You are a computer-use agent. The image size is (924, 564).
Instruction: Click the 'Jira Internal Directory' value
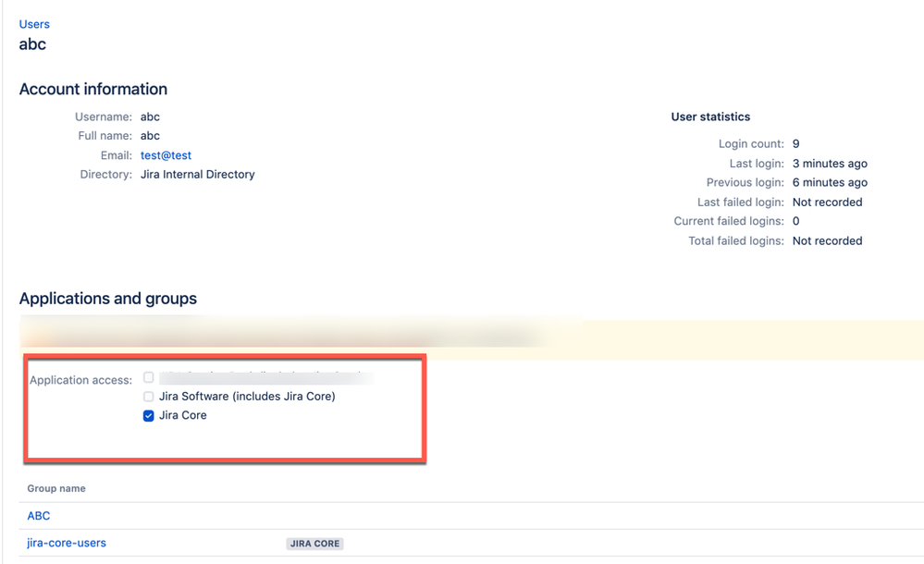tap(197, 175)
